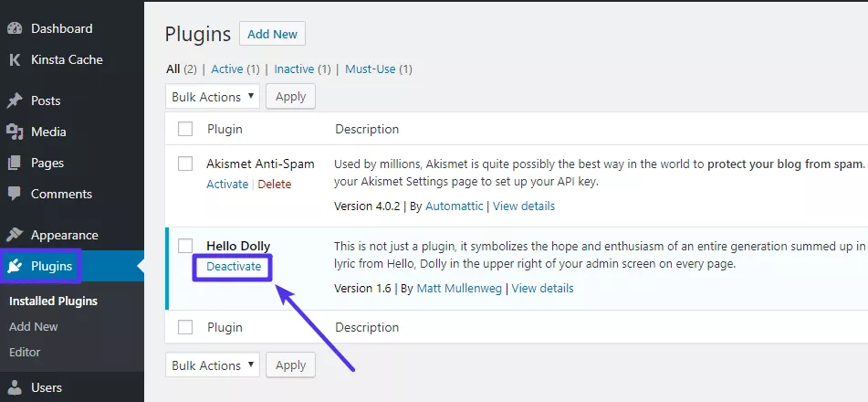Open Add New in Plugins submenu
The image size is (868, 402).
point(33,326)
